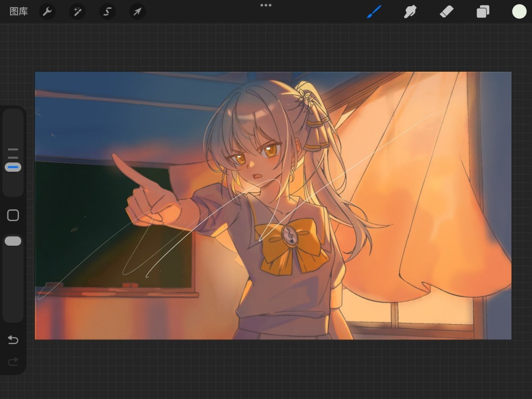Screen dimensions: 532x399
Task: Open the Layers panel
Action: click(x=483, y=12)
